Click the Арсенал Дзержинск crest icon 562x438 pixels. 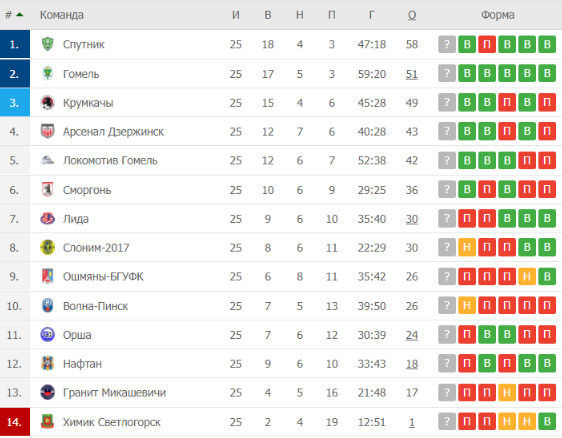(47, 132)
